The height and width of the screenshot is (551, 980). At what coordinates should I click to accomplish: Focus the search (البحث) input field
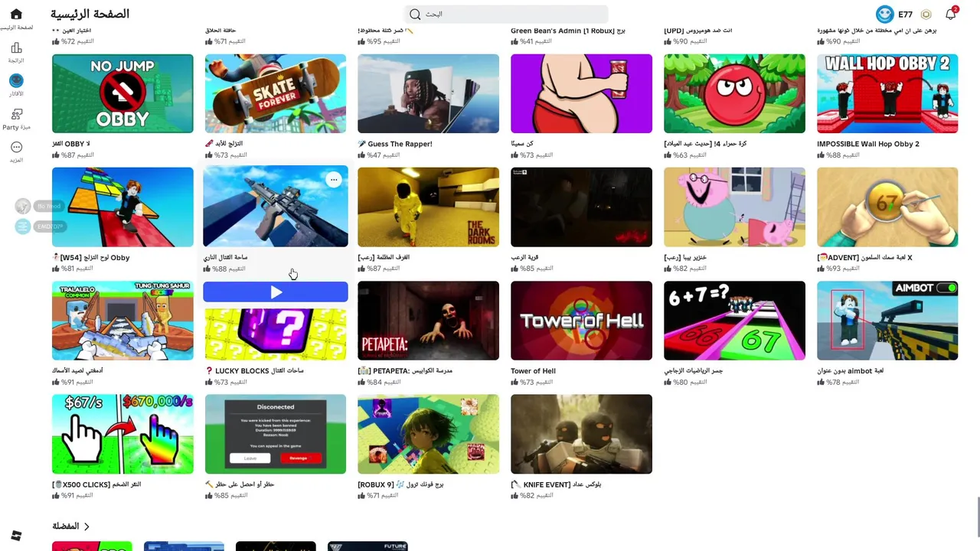click(507, 14)
